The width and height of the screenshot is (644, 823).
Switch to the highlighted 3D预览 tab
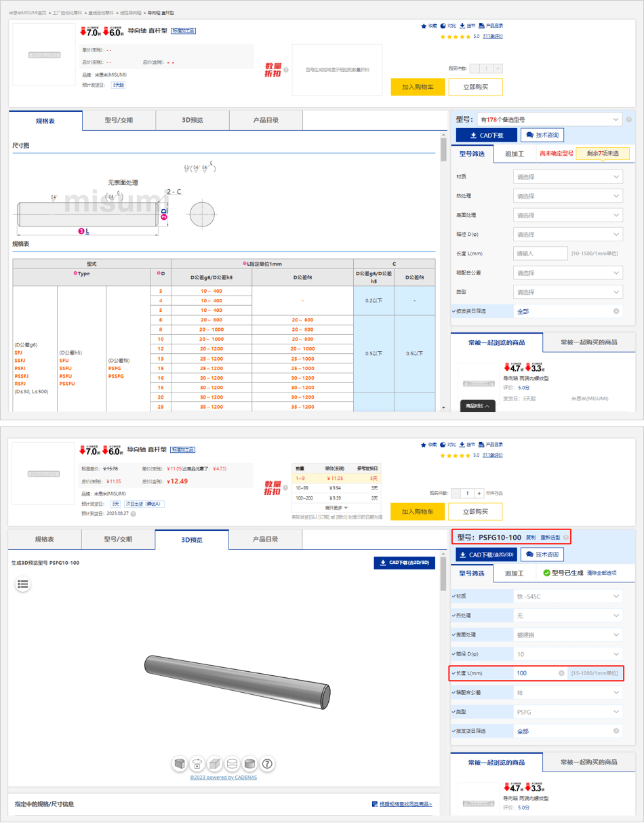coord(192,540)
